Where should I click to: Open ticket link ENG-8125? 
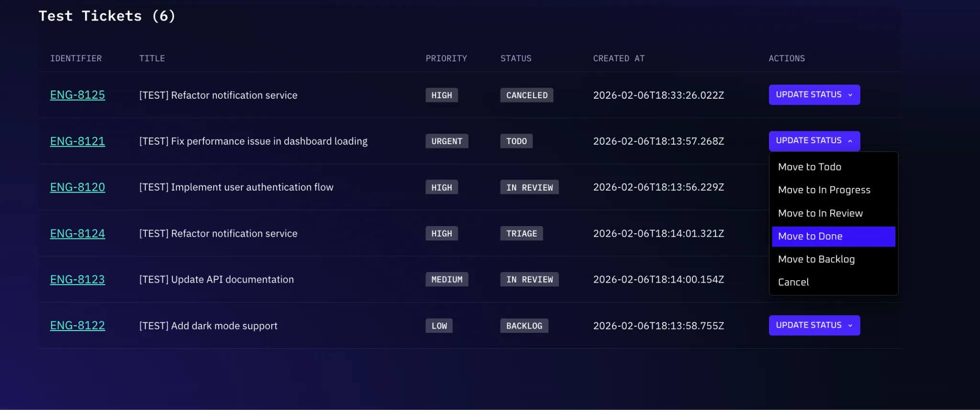78,95
